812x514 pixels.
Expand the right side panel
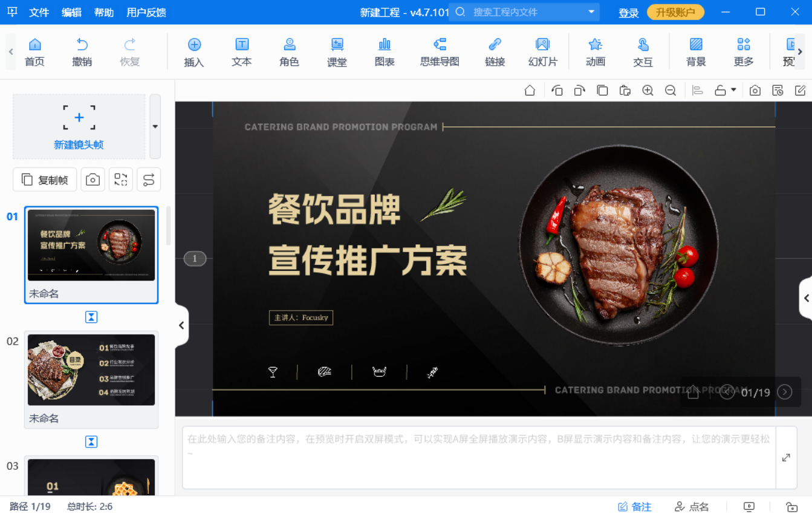[x=806, y=298]
